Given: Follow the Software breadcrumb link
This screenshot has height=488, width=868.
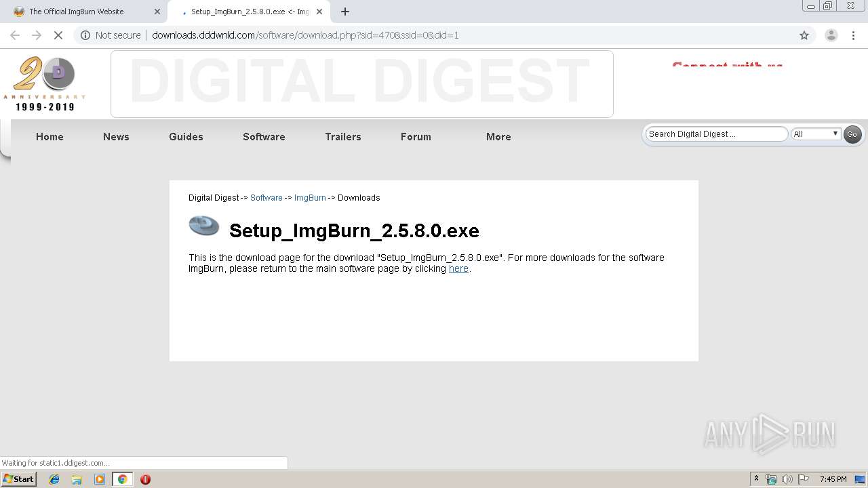Looking at the screenshot, I should 267,198.
